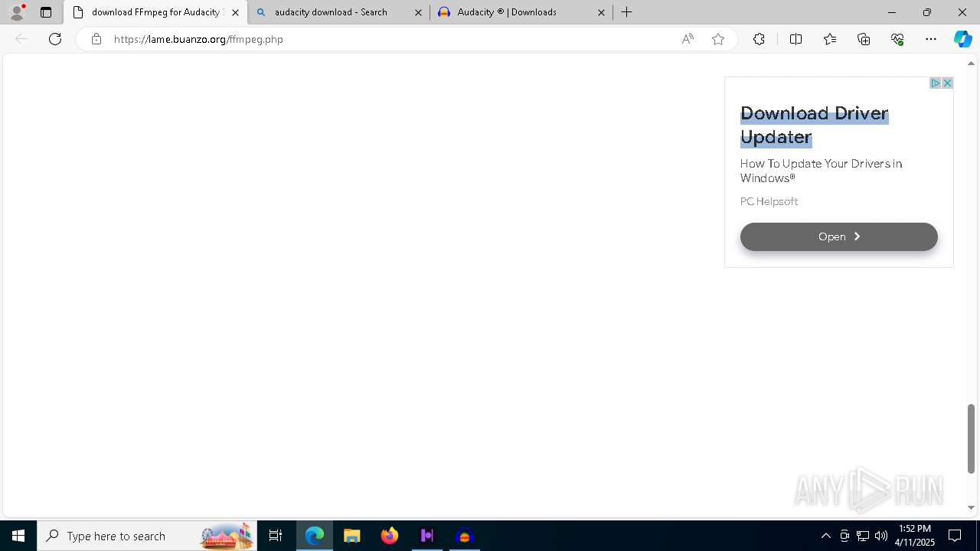
Task: Restore down the Edge window
Action: [927, 12]
